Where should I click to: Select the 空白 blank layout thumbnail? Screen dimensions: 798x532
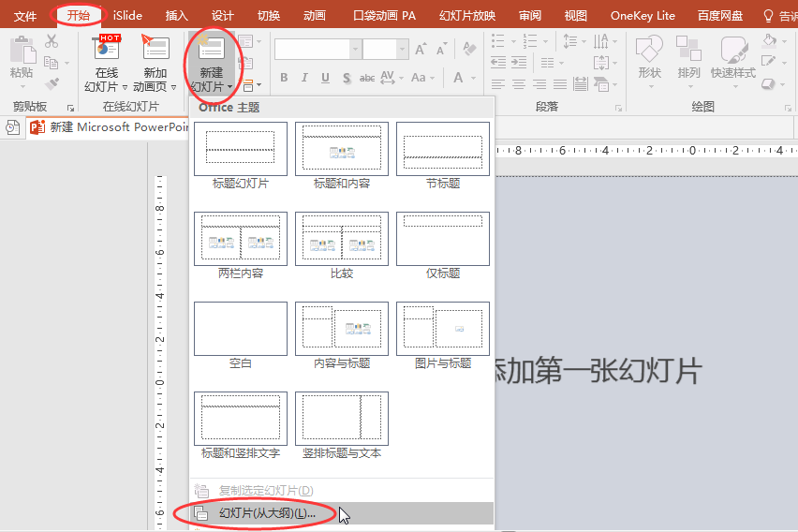[241, 329]
